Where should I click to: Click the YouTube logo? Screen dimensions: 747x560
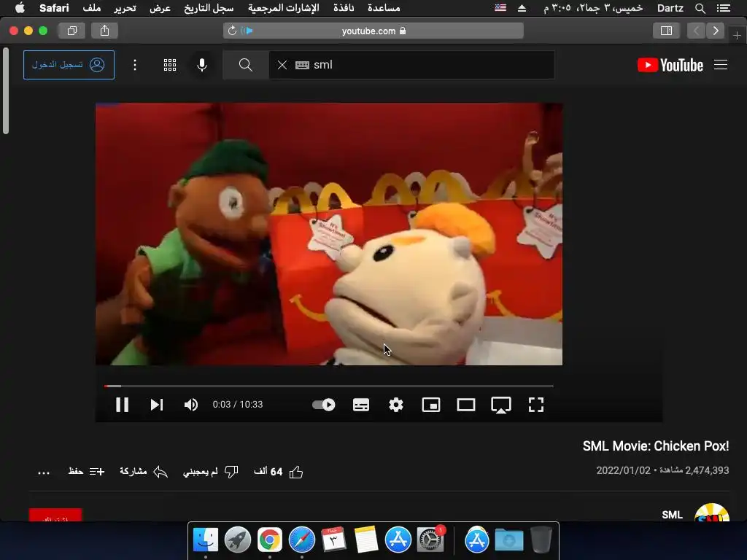670,65
